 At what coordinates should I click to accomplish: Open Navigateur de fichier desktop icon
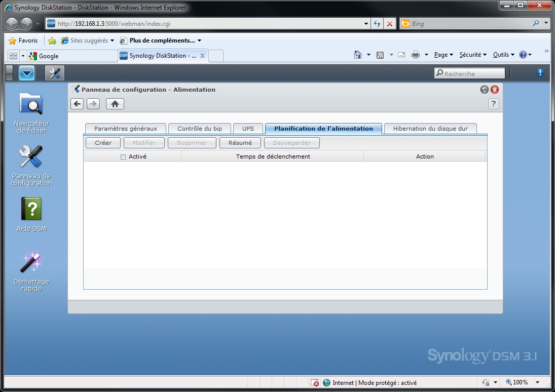pyautogui.click(x=31, y=105)
